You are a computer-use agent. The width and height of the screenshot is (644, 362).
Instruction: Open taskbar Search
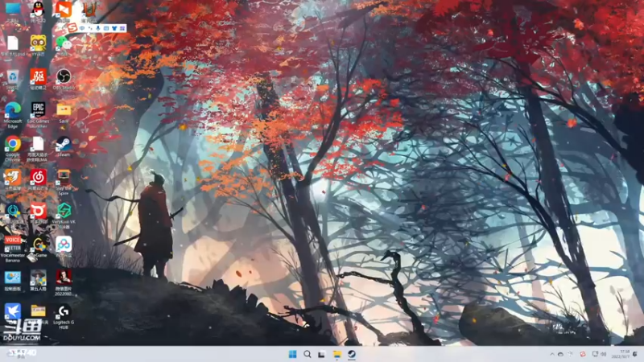point(308,354)
